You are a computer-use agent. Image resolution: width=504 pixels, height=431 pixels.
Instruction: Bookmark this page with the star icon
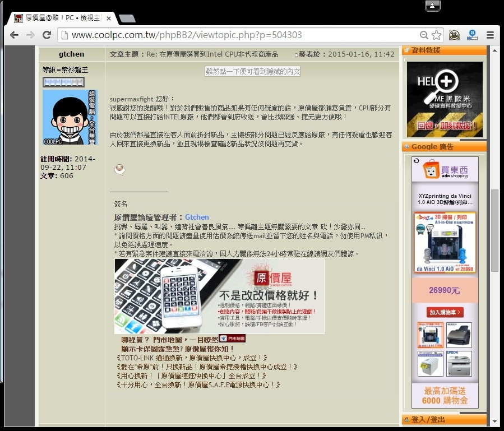click(436, 35)
